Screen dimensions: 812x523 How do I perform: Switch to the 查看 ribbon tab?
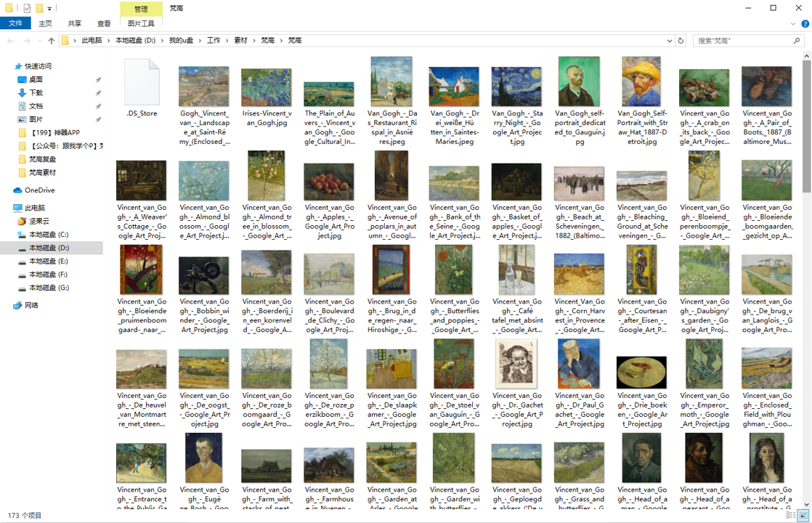click(104, 23)
